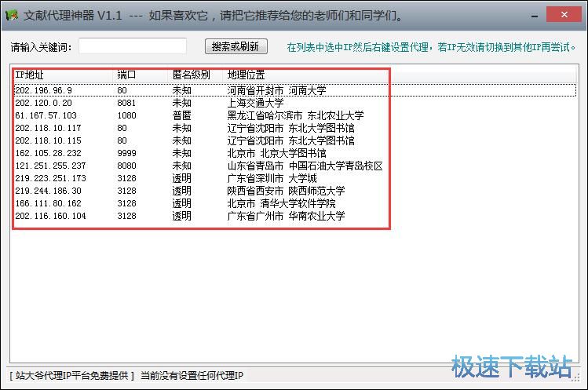Image resolution: width=588 pixels, height=390 pixels.
Task: Click the 搜索或刷新 button
Action: click(236, 46)
